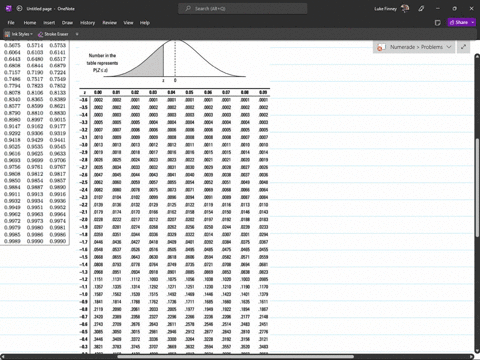Click the Untitled page - OneNote title
The image size is (480, 360).
click(50, 9)
